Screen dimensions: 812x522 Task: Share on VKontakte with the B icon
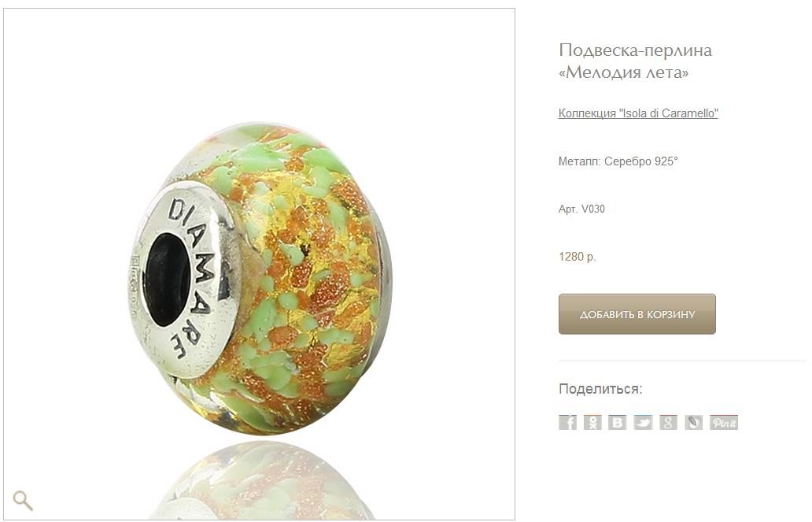[x=618, y=422]
